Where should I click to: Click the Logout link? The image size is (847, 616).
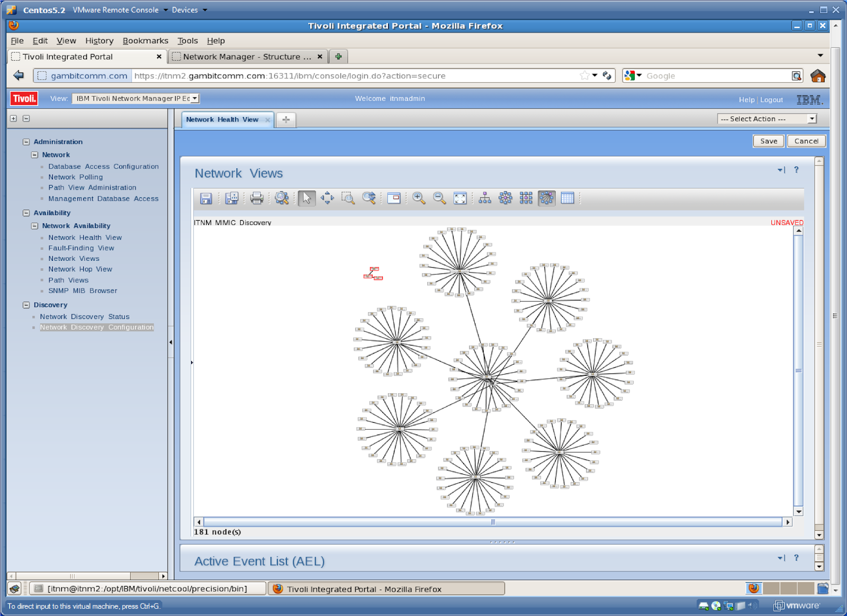[x=771, y=99]
